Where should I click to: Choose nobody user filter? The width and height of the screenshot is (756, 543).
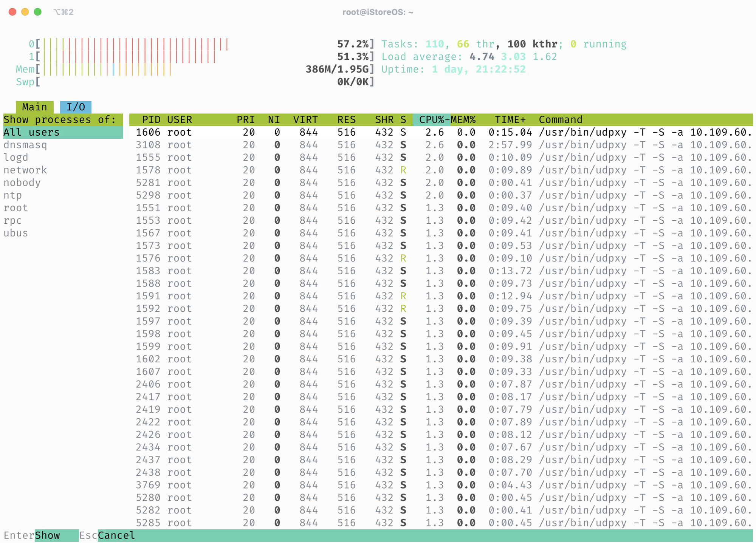pos(22,183)
